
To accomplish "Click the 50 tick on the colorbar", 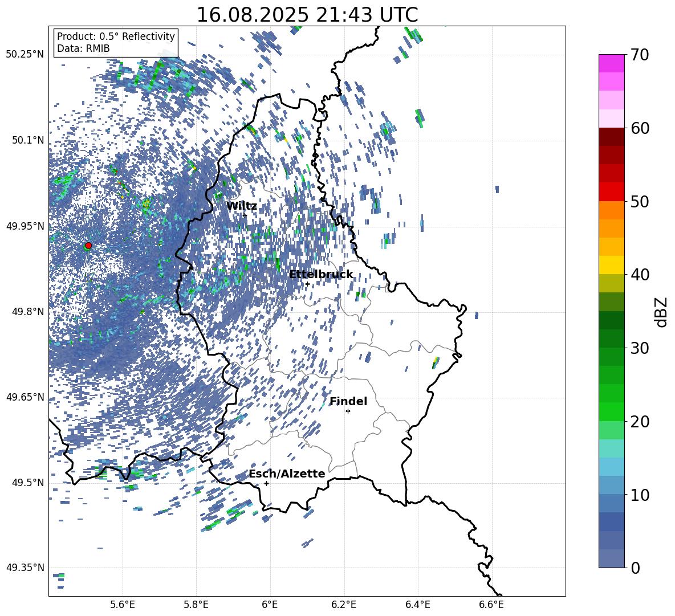I will 639,201.
